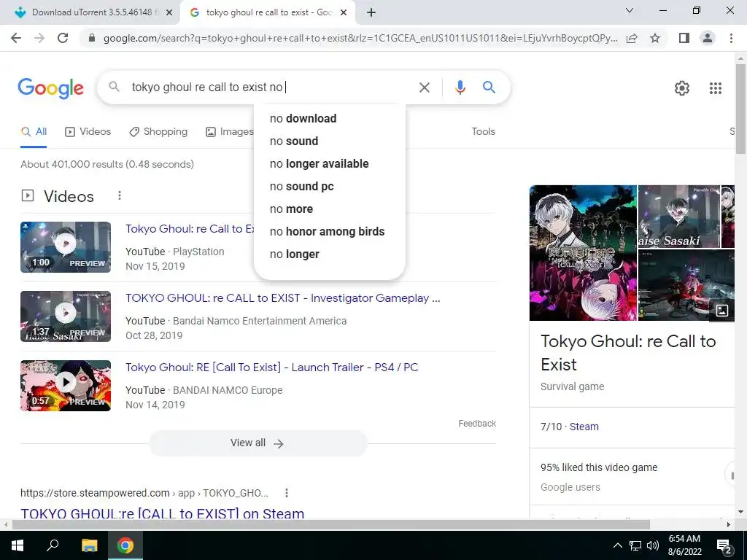Choose the 'no longer available' suggestion
747x560 pixels.
click(329, 164)
